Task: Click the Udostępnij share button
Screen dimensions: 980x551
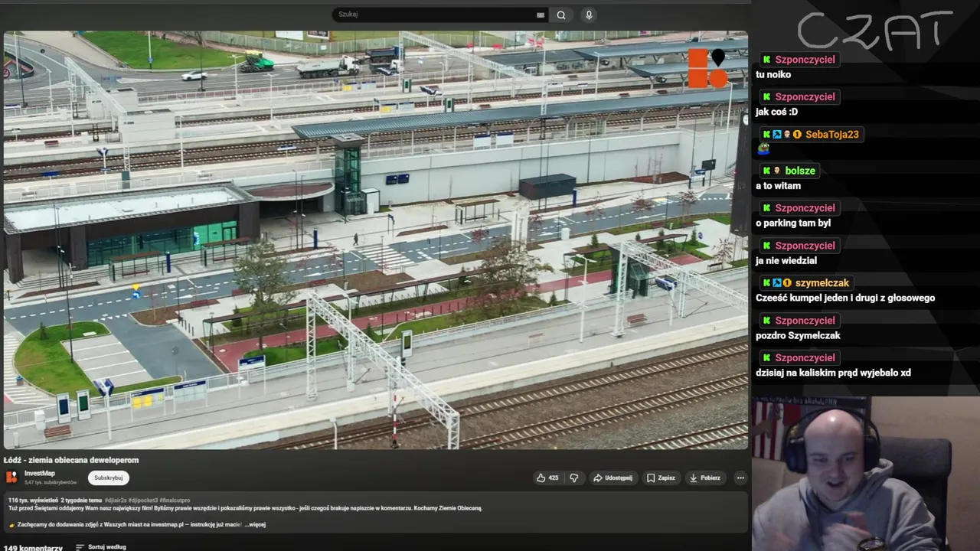Action: pos(612,478)
